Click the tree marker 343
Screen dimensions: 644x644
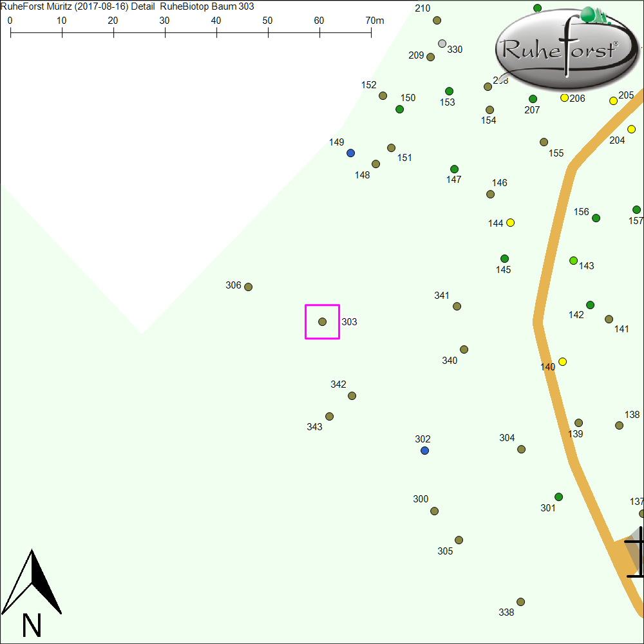[330, 417]
